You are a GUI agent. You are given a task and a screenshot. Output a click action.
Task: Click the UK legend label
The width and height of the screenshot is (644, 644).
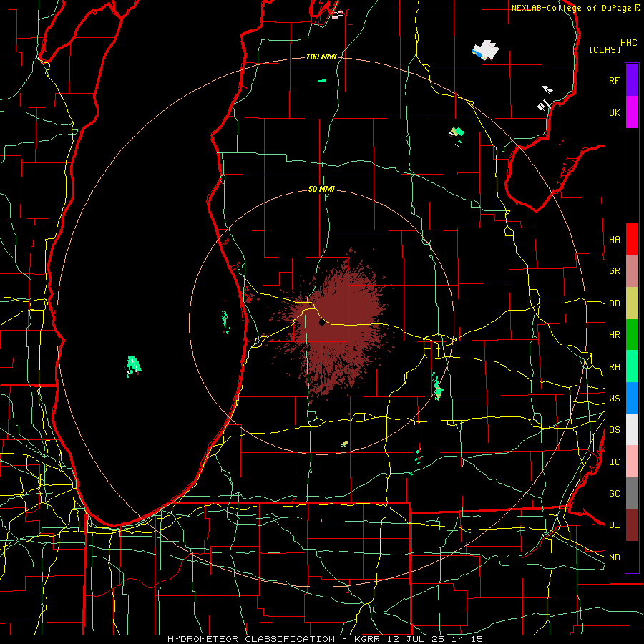[x=614, y=112]
